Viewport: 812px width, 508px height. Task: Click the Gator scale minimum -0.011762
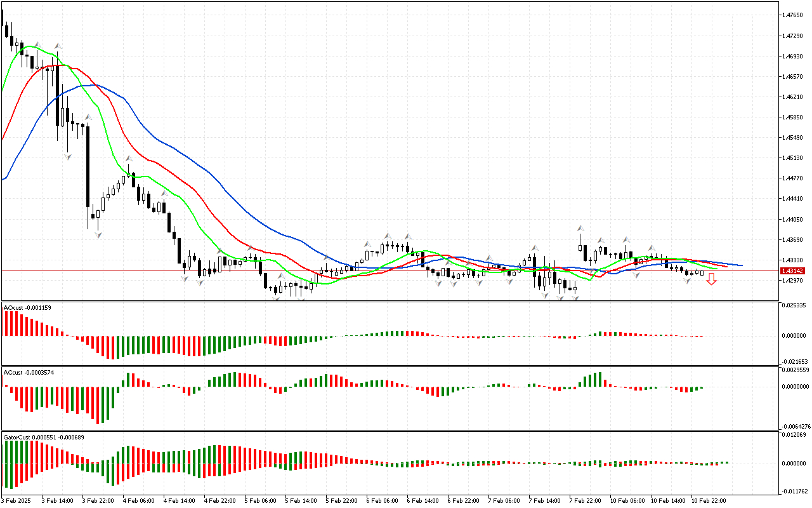[x=794, y=490]
